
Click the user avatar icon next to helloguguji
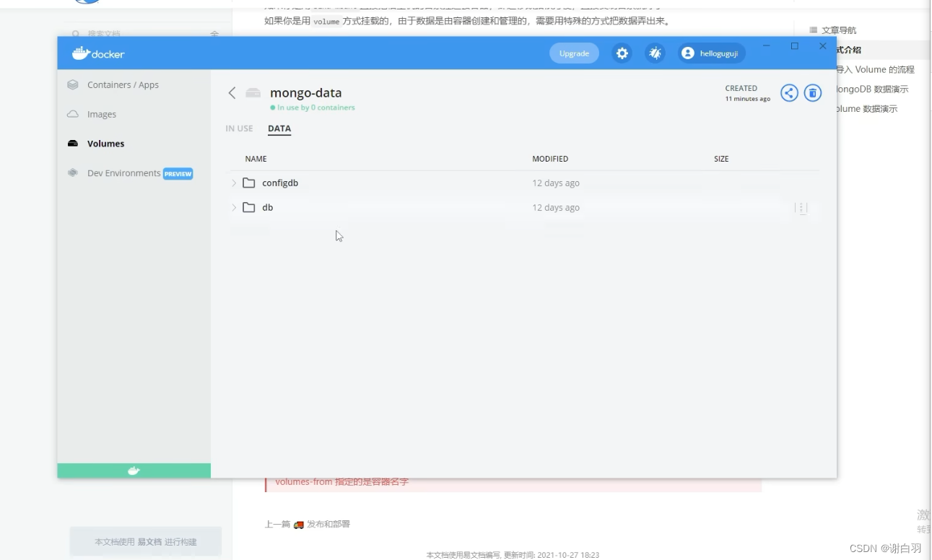(x=687, y=53)
